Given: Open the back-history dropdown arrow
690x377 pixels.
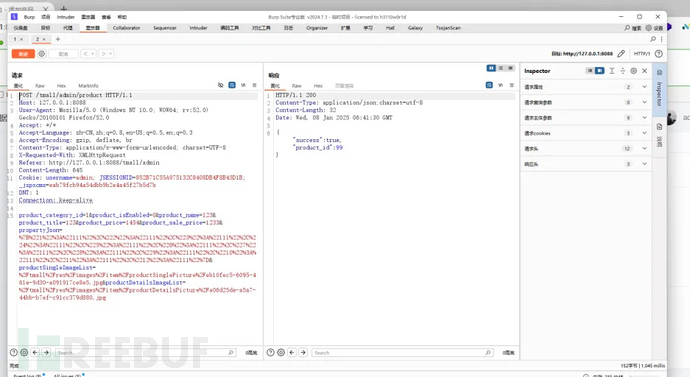Looking at the screenshot, I should (93, 54).
